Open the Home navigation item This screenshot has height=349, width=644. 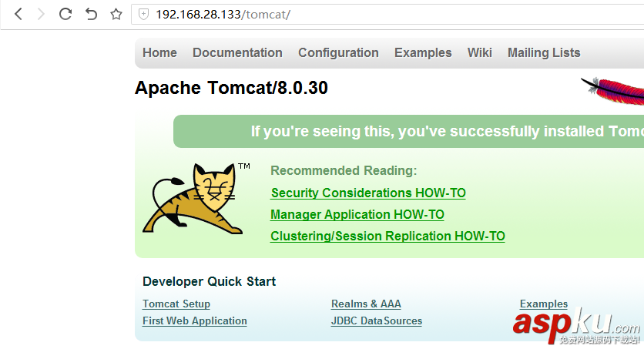pyautogui.click(x=159, y=52)
